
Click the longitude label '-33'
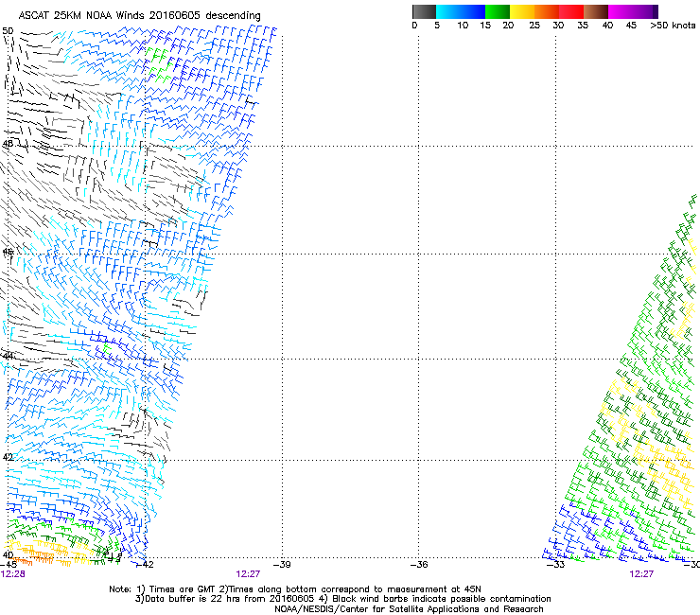pyautogui.click(x=556, y=565)
